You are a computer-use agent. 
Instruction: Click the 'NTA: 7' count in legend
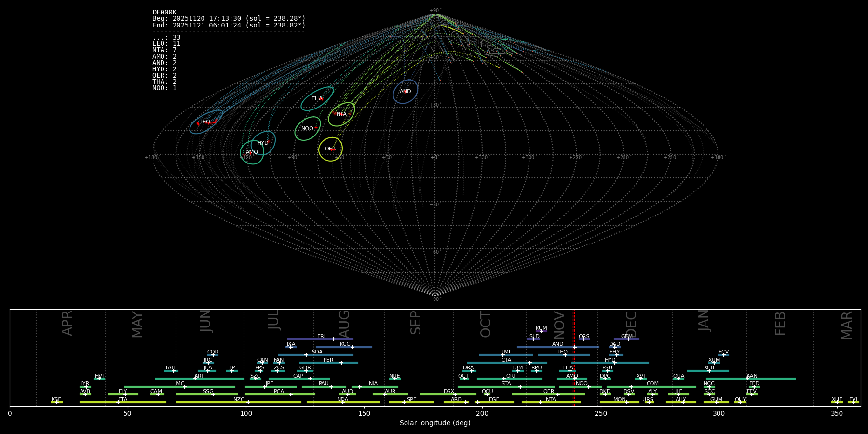pyautogui.click(x=164, y=50)
